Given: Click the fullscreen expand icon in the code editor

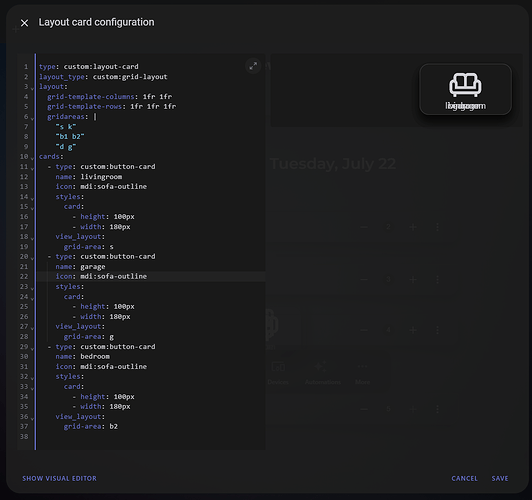Looking at the screenshot, I should pyautogui.click(x=253, y=66).
